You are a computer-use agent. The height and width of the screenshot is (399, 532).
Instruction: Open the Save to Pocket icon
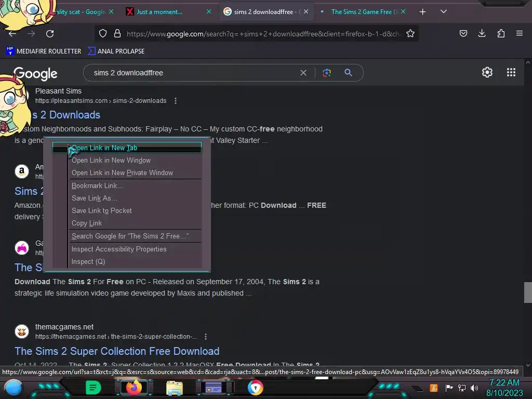[x=463, y=33]
